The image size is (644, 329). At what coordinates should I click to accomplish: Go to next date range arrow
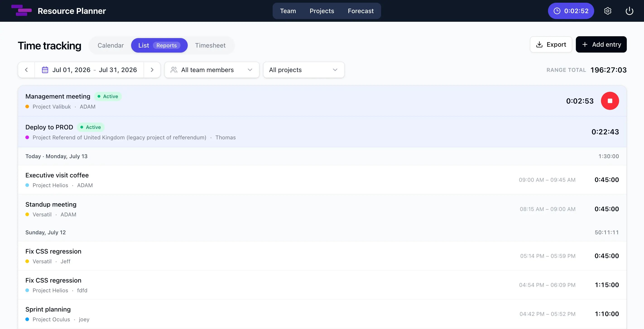(x=152, y=70)
